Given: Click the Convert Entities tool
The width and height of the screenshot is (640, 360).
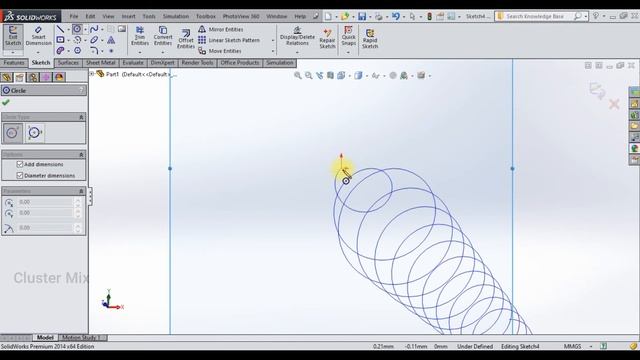Looking at the screenshot, I should click(x=162, y=36).
